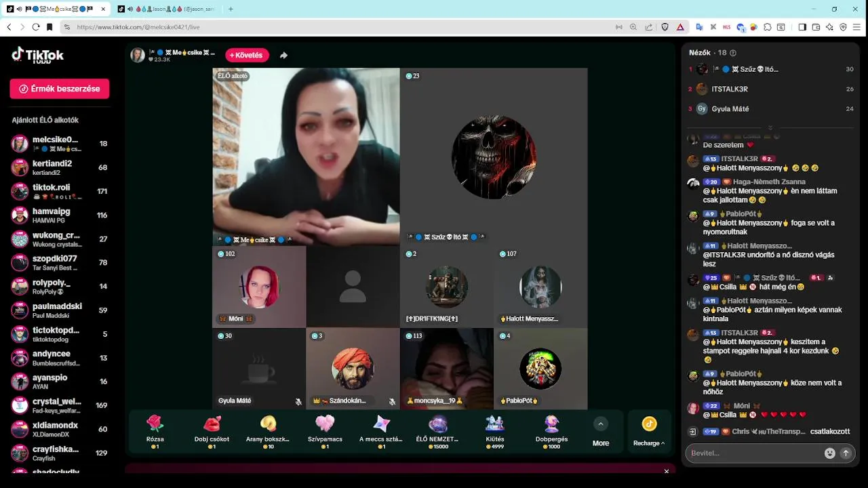The image size is (868, 488).
Task: Go back in browser history
Action: tap(9, 27)
